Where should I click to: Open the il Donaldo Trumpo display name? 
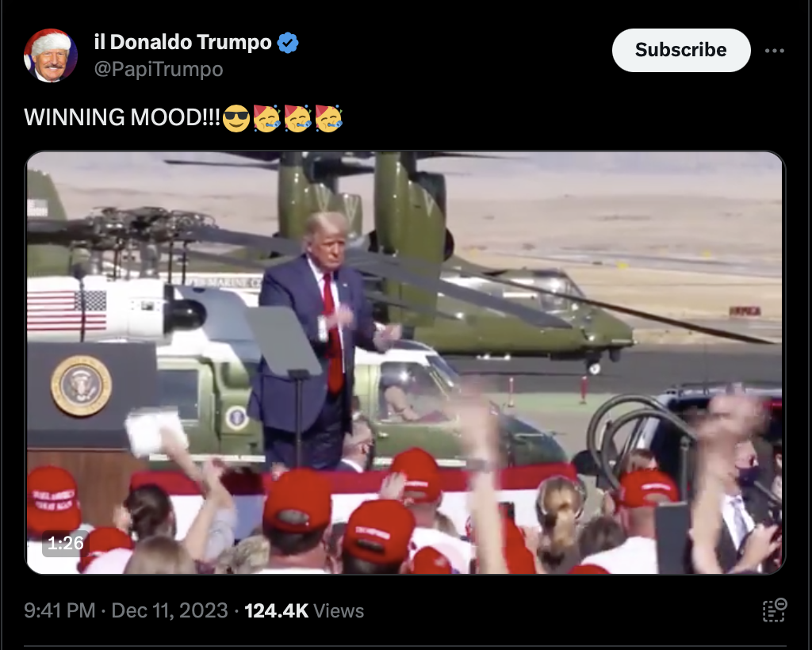183,42
